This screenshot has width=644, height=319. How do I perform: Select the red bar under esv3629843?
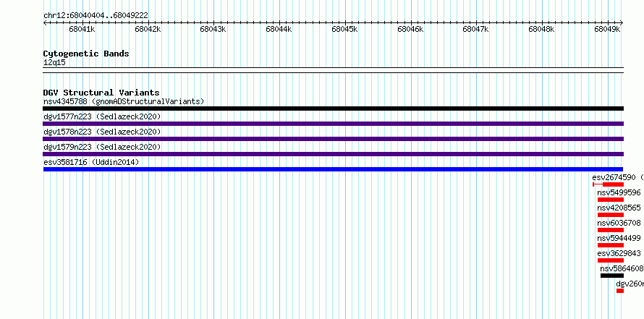click(611, 260)
